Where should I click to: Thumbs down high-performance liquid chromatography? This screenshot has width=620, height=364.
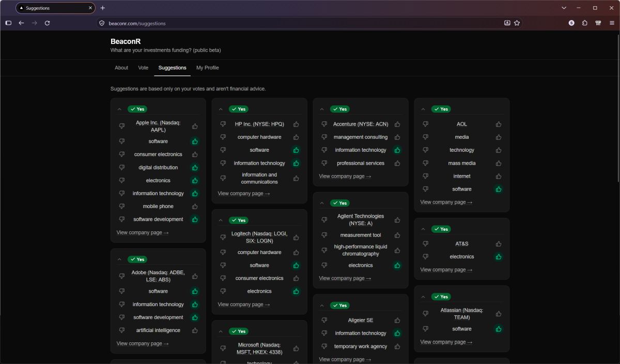324,250
